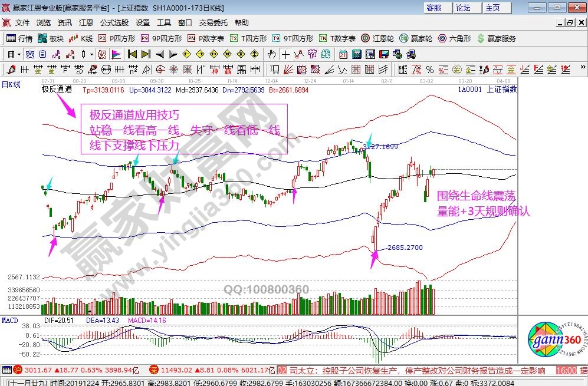Screen dimensions: 588x386
Task: Open the 赢家轮 tool
Action: pyautogui.click(x=416, y=38)
